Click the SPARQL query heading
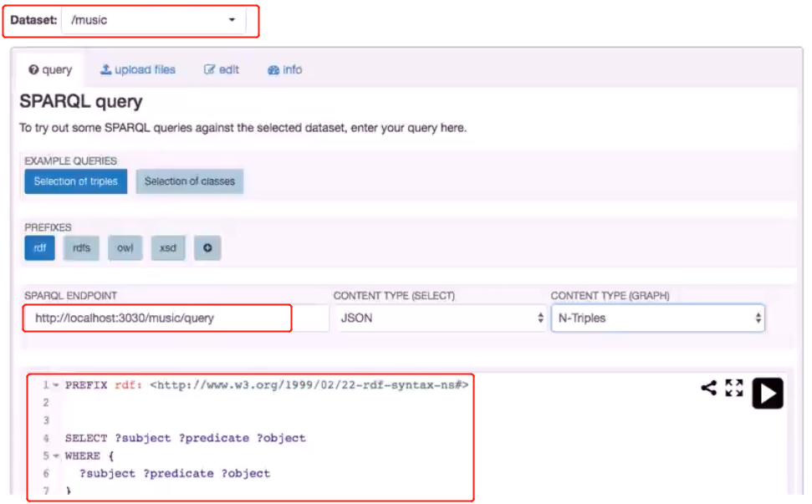The image size is (812, 504). coord(81,101)
